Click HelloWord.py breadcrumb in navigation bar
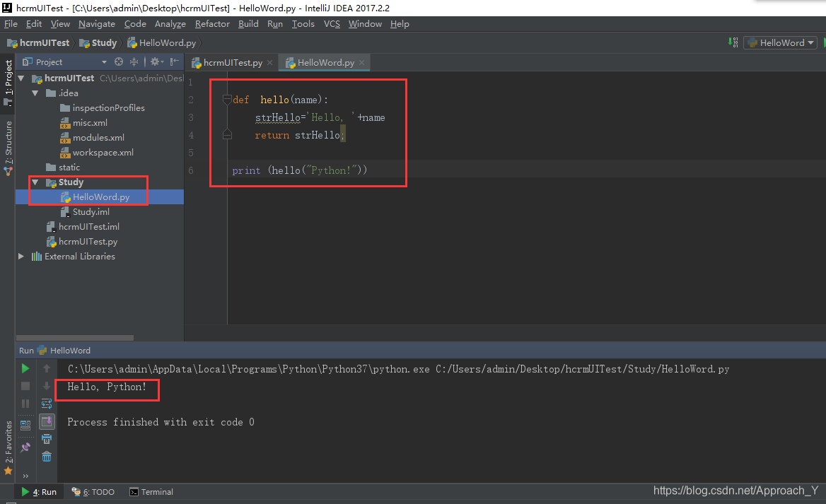Screen dimensions: 826x504 tap(162, 42)
